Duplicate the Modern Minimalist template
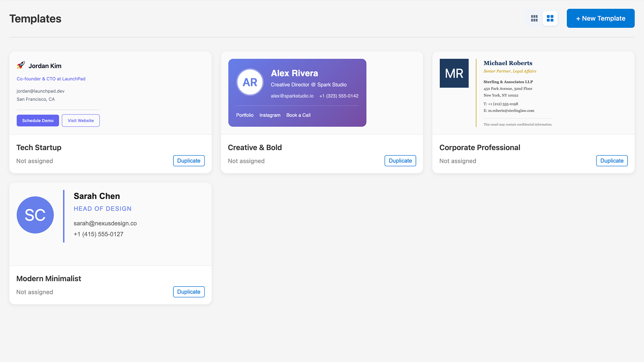Viewport: 644px width, 362px height. click(x=189, y=292)
